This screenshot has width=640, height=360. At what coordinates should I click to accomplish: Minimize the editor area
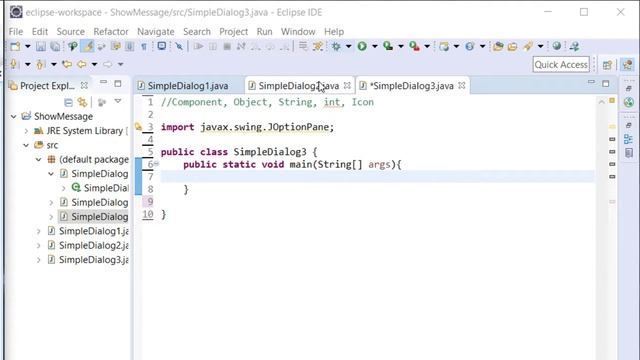point(591,82)
